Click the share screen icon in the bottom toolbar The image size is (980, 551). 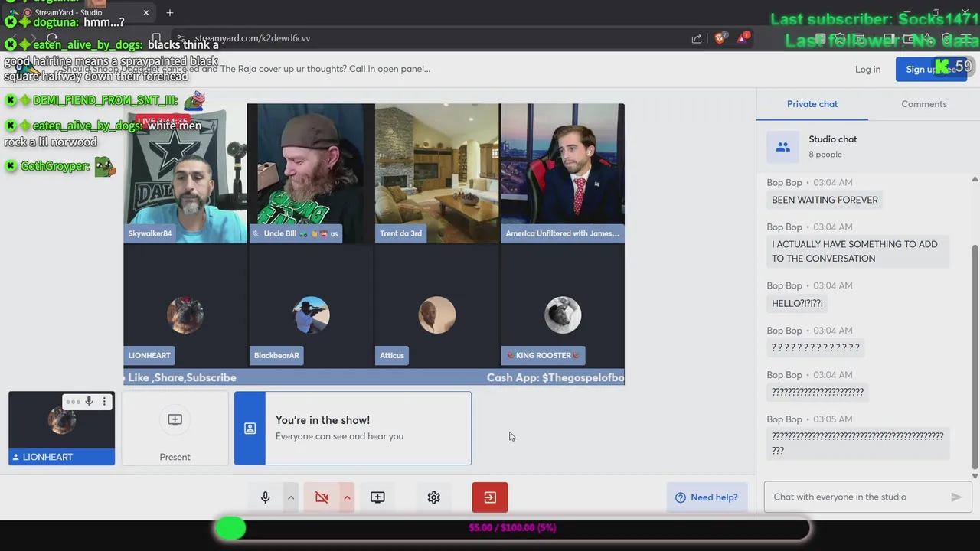pos(377,497)
